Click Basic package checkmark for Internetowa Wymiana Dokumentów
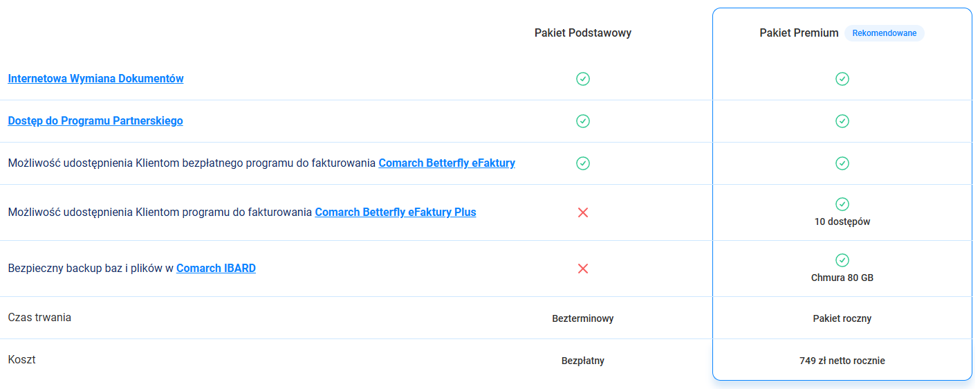 (x=583, y=79)
